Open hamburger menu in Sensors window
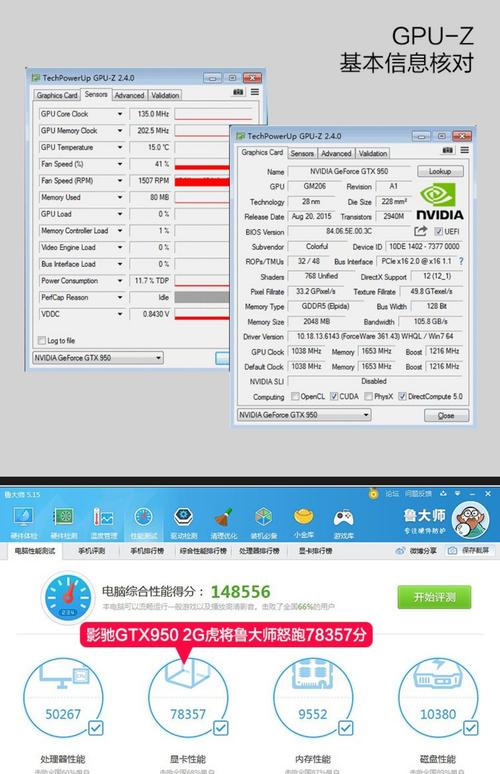The height and width of the screenshot is (774, 500). coord(255,92)
